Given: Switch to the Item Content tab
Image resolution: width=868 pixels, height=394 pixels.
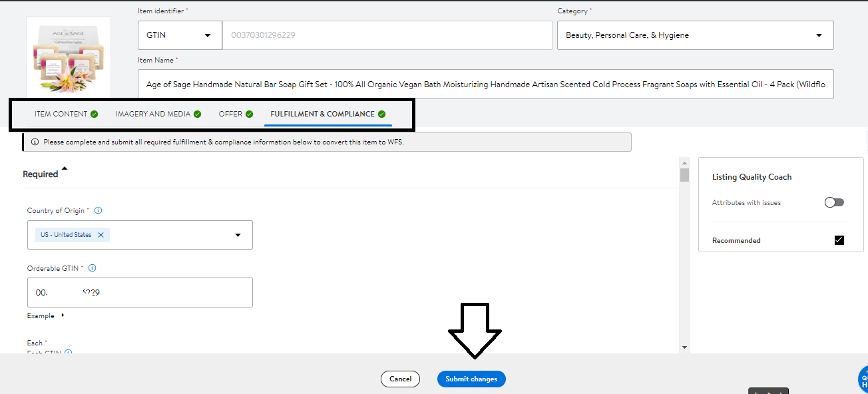Looking at the screenshot, I should click(x=66, y=114).
